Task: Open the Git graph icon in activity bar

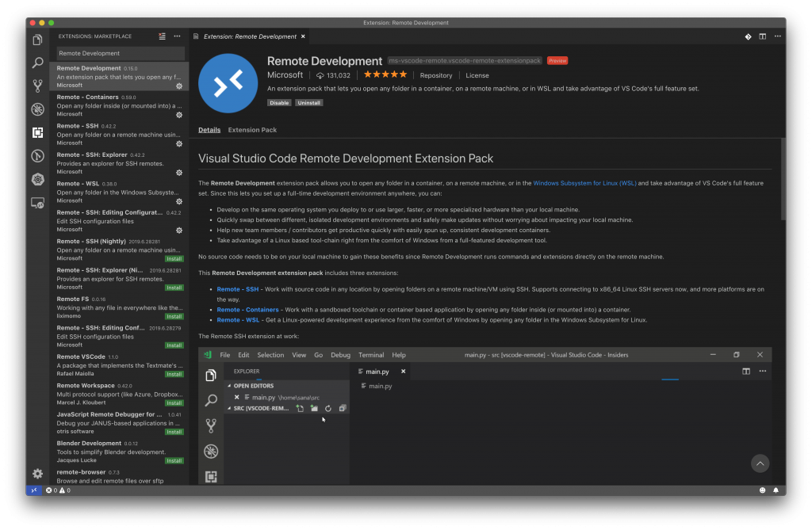Action: [37, 156]
